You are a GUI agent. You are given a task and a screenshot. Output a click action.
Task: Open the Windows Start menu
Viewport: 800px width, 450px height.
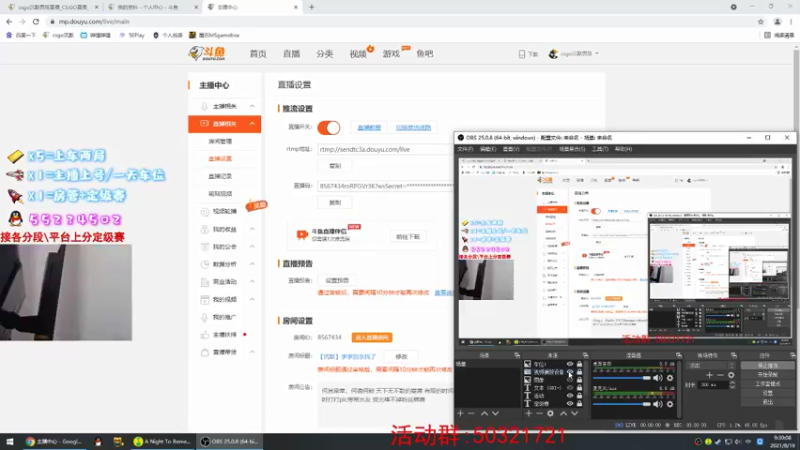point(10,441)
